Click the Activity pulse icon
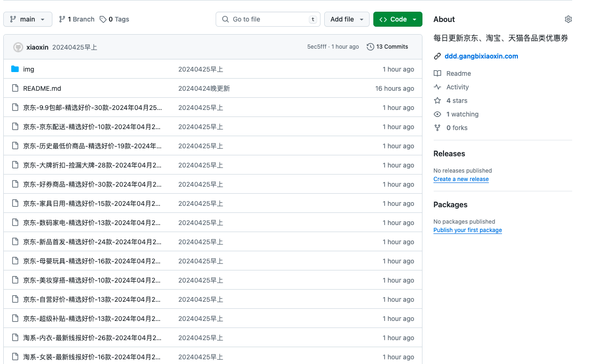This screenshot has width=589, height=364. click(437, 87)
